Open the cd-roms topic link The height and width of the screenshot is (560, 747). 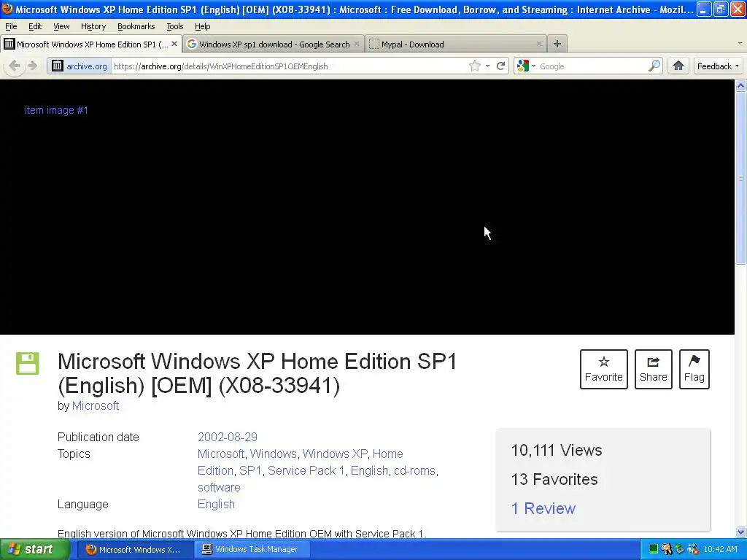(x=414, y=470)
